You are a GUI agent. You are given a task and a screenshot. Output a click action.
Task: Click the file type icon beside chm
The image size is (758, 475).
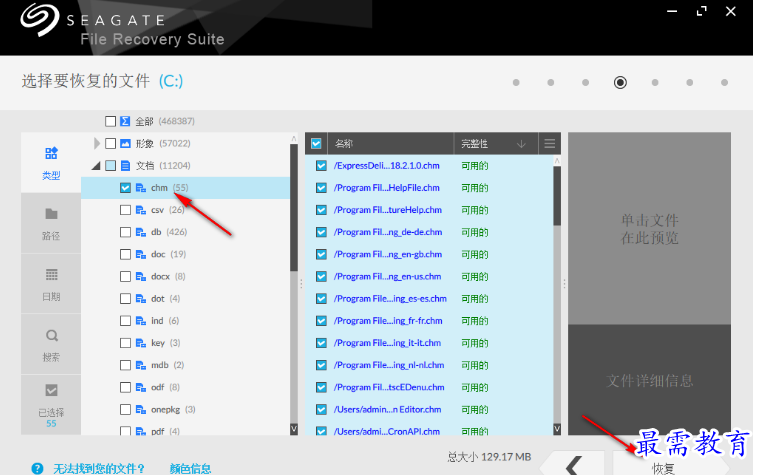point(141,187)
